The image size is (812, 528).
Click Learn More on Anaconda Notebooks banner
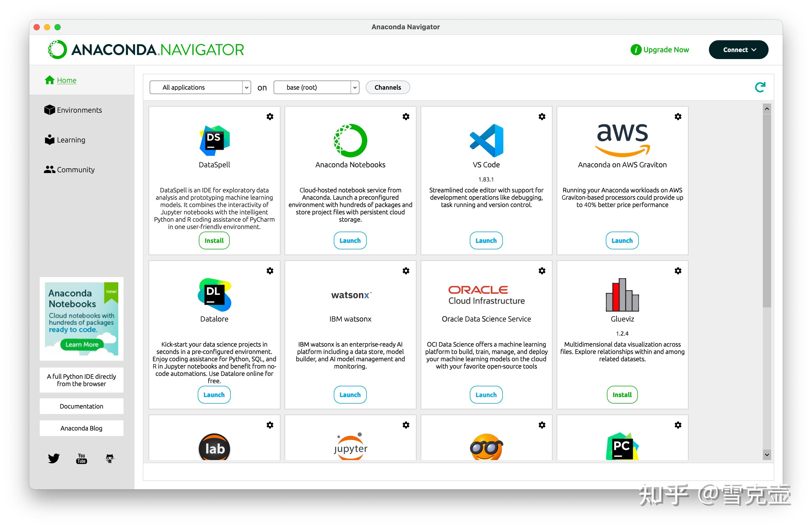82,344
